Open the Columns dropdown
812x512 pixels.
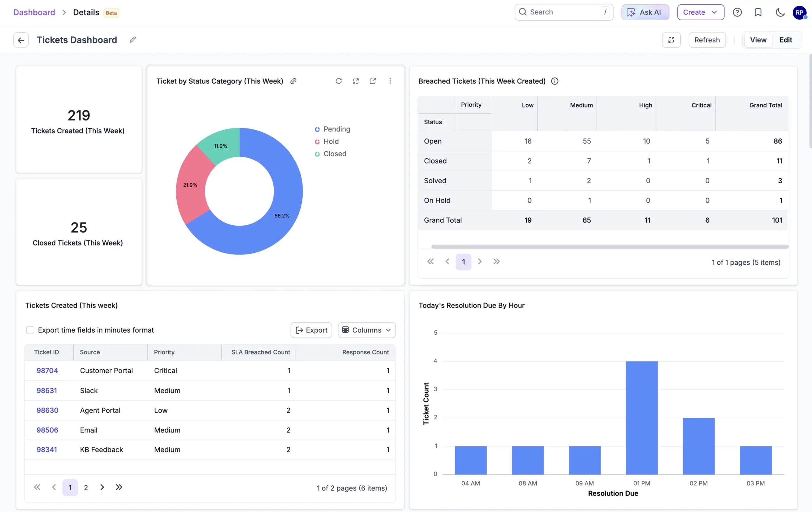pos(367,330)
